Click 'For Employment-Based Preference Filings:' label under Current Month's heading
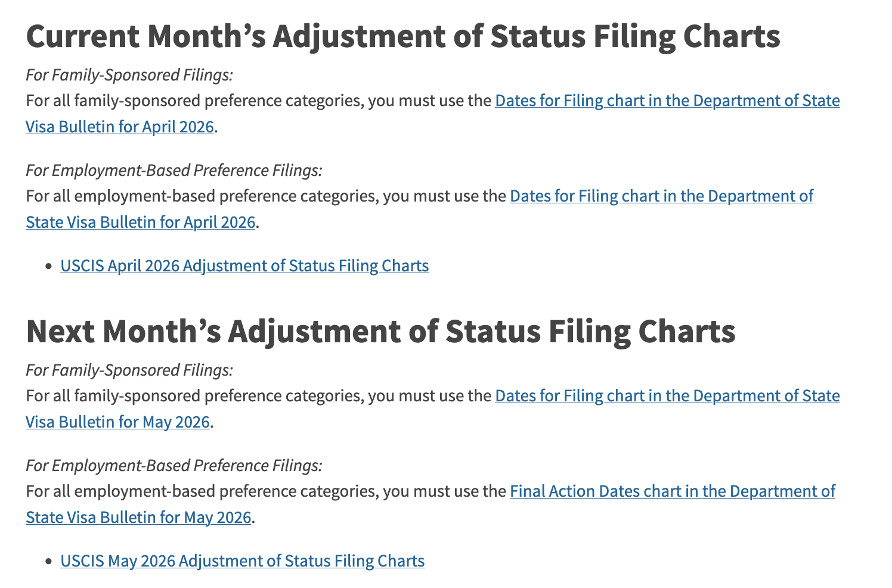892x588 pixels. coord(174,171)
